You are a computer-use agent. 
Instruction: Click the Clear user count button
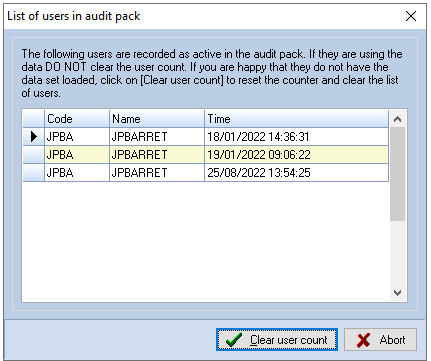pos(277,340)
